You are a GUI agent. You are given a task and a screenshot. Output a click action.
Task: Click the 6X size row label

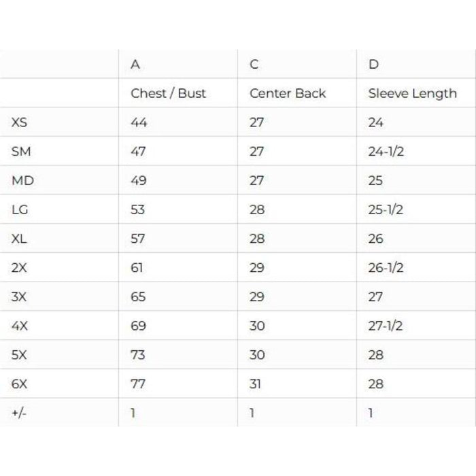coord(20,384)
